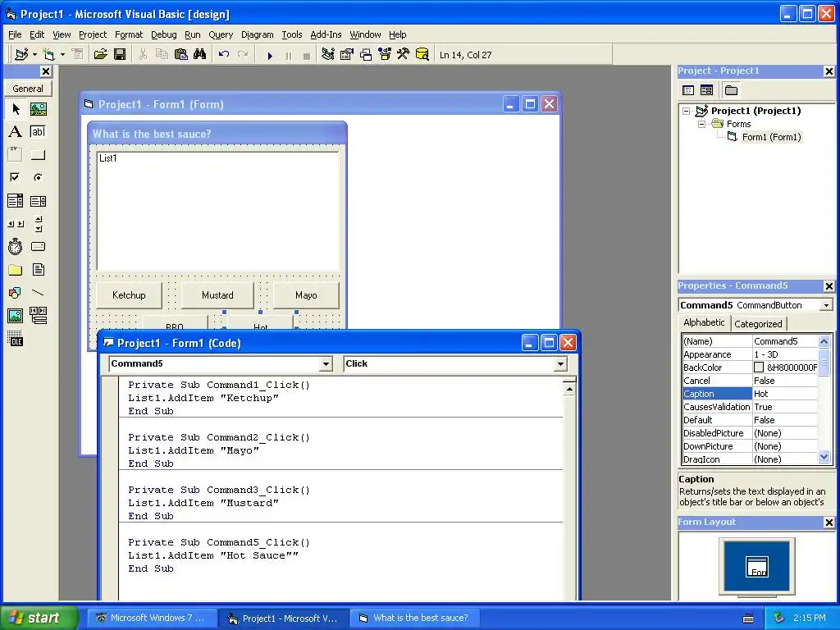Screen dimensions: 840x630
Task: Click the Windows start button
Action: (x=39, y=618)
